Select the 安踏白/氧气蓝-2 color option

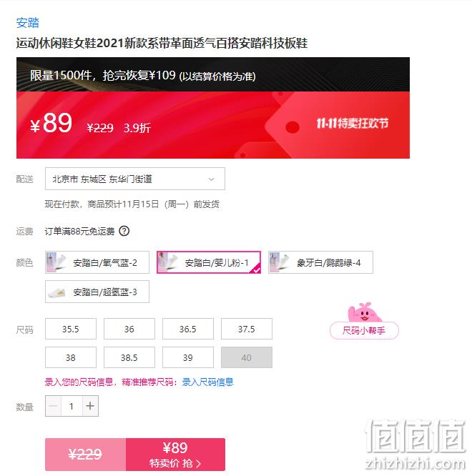97,262
